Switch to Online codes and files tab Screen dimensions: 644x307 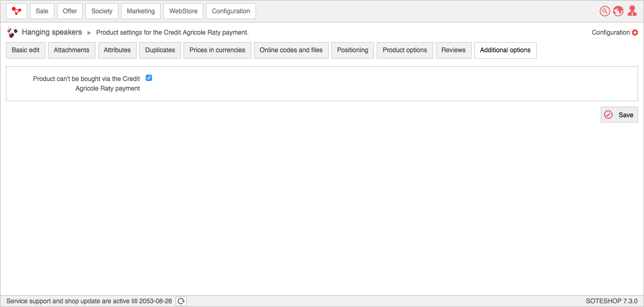tap(291, 50)
